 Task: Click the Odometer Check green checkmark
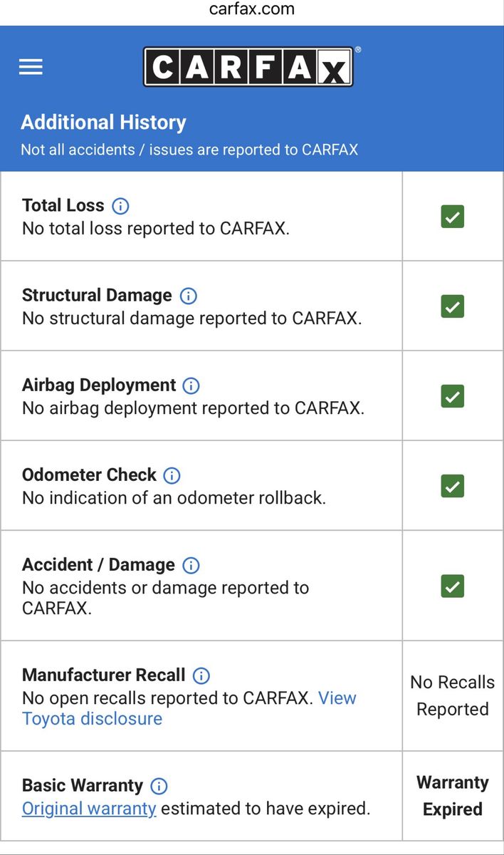tap(453, 486)
